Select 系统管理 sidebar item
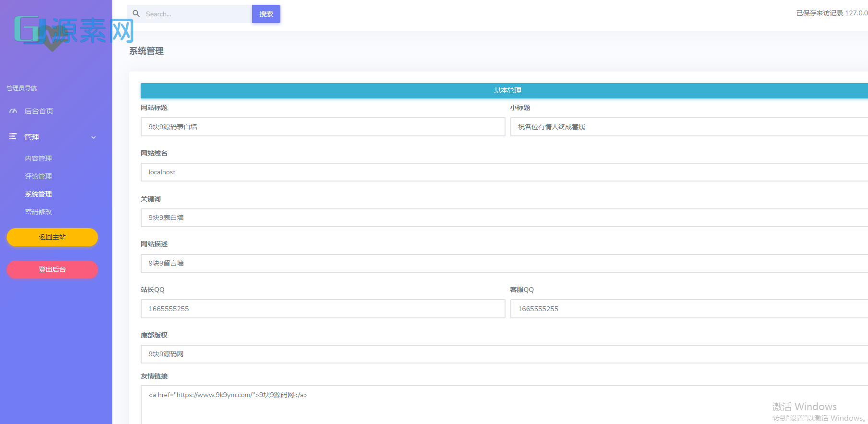The image size is (868, 424). tap(38, 194)
